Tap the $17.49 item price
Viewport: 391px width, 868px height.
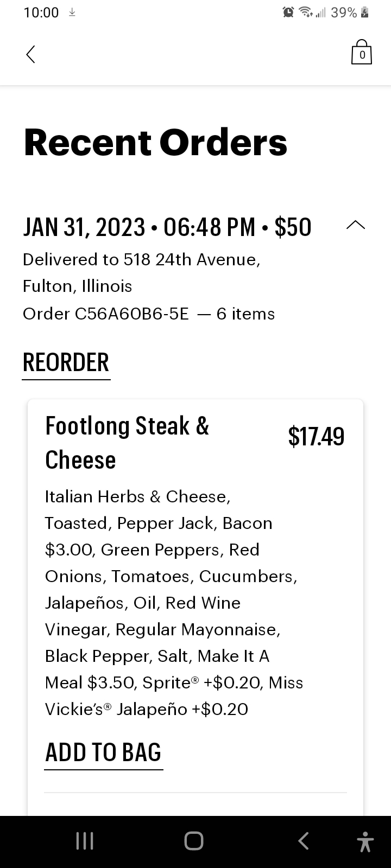click(316, 437)
